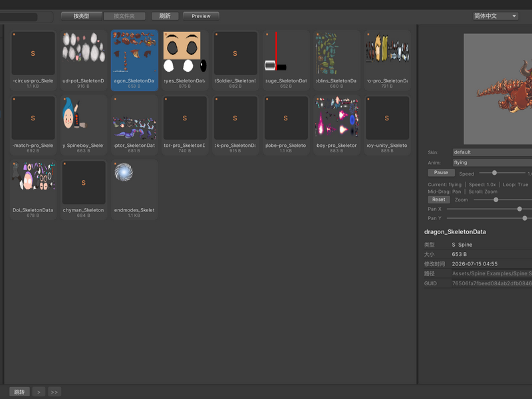Viewport: 532px width, 399px height.
Task: Select the dragon agon_SkeletonDa tile
Action: (x=134, y=60)
